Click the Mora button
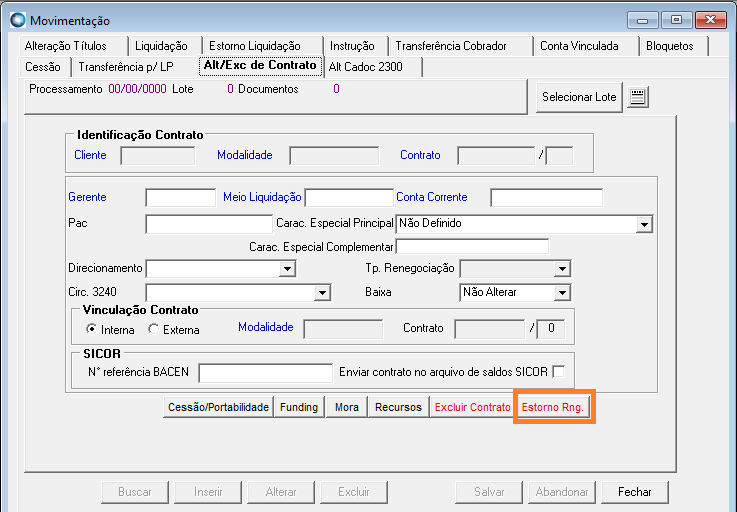Viewport: 737px width, 512px height. pos(347,407)
